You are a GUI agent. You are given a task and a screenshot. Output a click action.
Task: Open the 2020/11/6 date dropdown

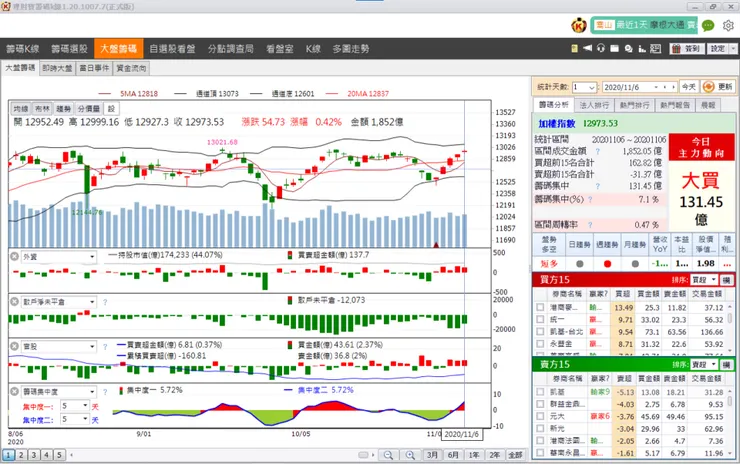[x=656, y=87]
